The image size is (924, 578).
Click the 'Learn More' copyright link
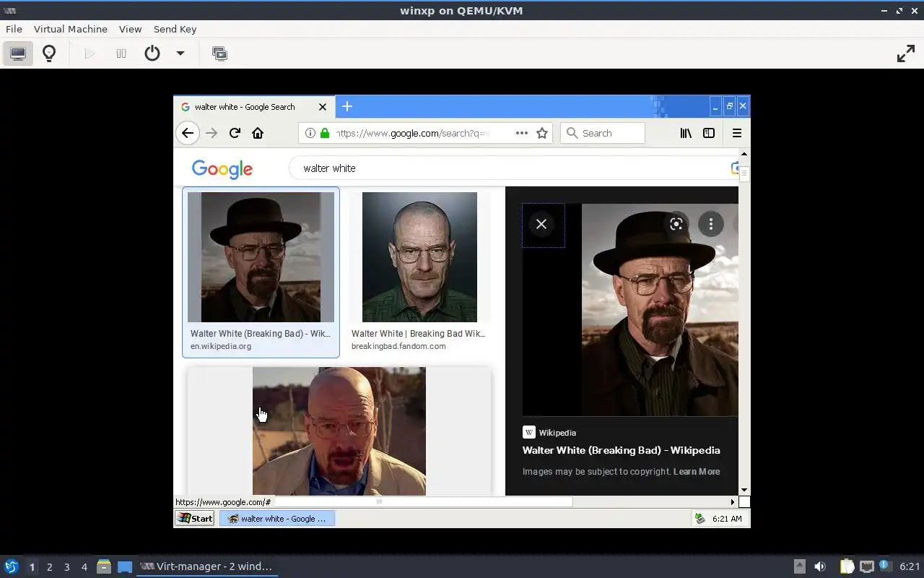pos(697,472)
